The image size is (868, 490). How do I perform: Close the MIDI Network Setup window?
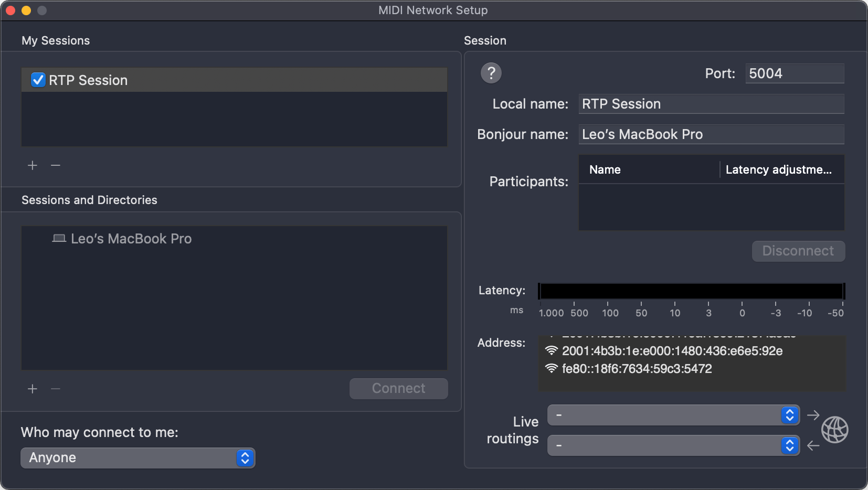10,10
